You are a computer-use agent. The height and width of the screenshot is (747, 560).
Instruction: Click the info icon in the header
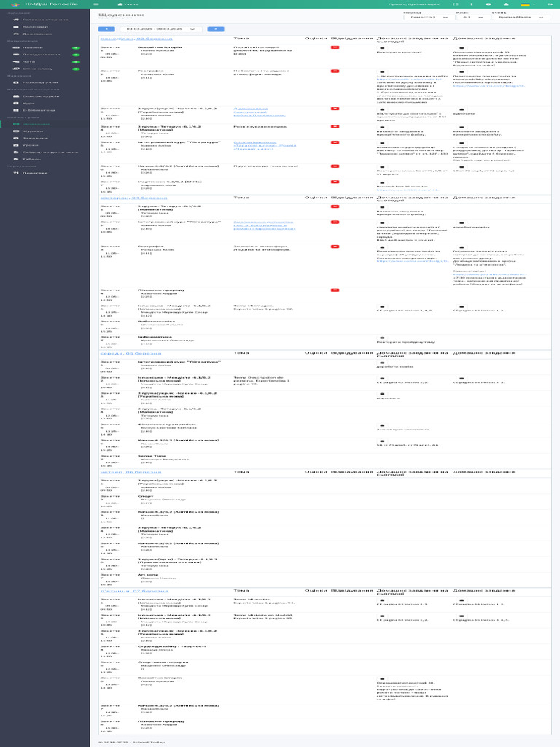pos(472,4)
